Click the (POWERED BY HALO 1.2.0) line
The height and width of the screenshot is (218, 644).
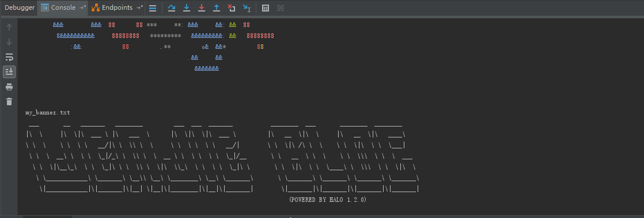coord(328,200)
